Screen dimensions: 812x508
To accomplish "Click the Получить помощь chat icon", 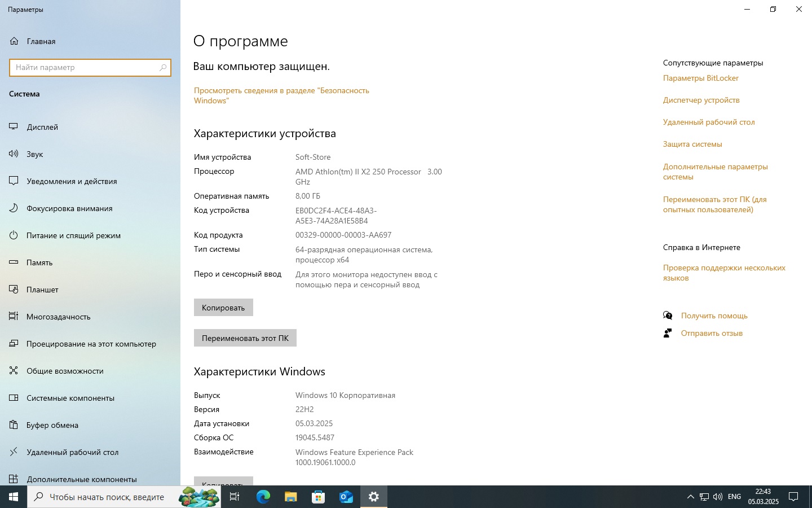I will [x=668, y=316].
